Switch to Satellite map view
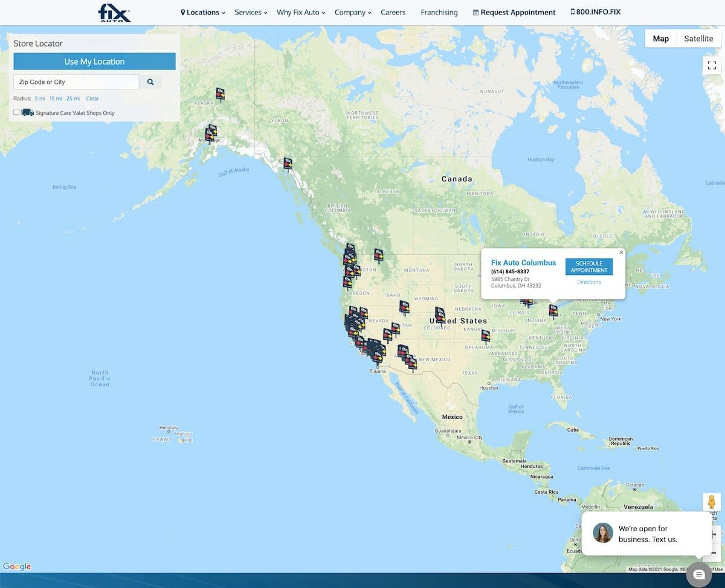The image size is (725, 588). coord(698,39)
